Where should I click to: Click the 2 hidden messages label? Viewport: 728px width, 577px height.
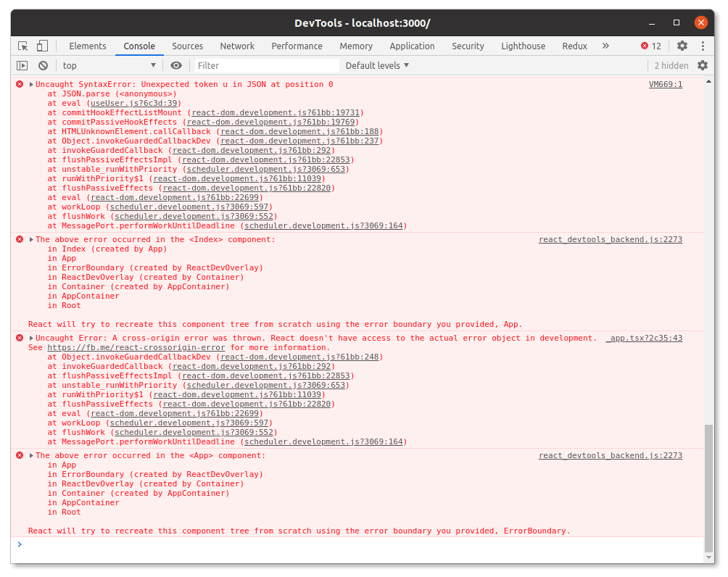[x=671, y=65]
